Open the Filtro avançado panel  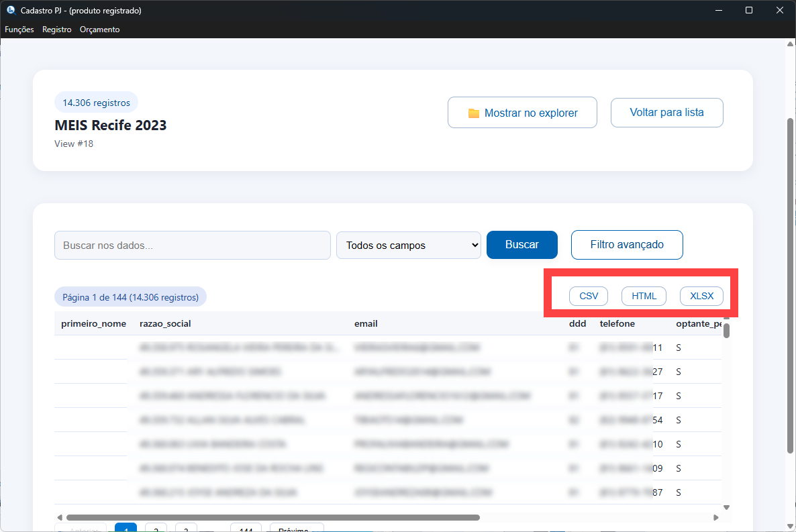coord(626,245)
